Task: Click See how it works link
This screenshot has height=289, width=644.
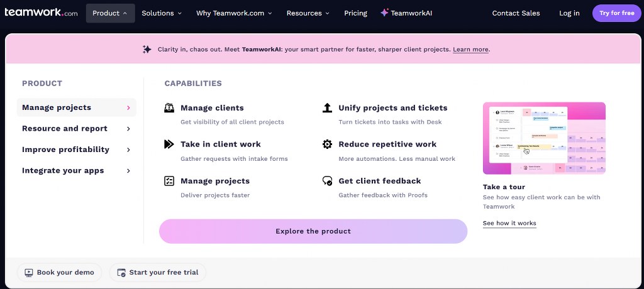Action: click(509, 223)
